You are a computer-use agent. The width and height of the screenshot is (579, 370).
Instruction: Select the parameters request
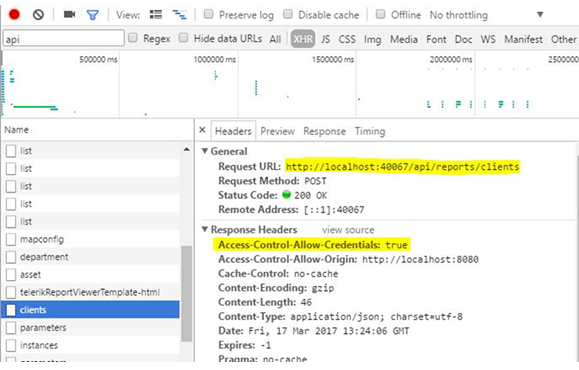coord(90,328)
